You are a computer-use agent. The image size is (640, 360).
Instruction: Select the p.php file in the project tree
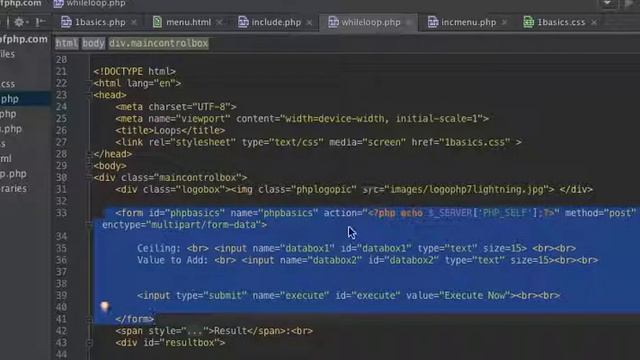point(13,174)
